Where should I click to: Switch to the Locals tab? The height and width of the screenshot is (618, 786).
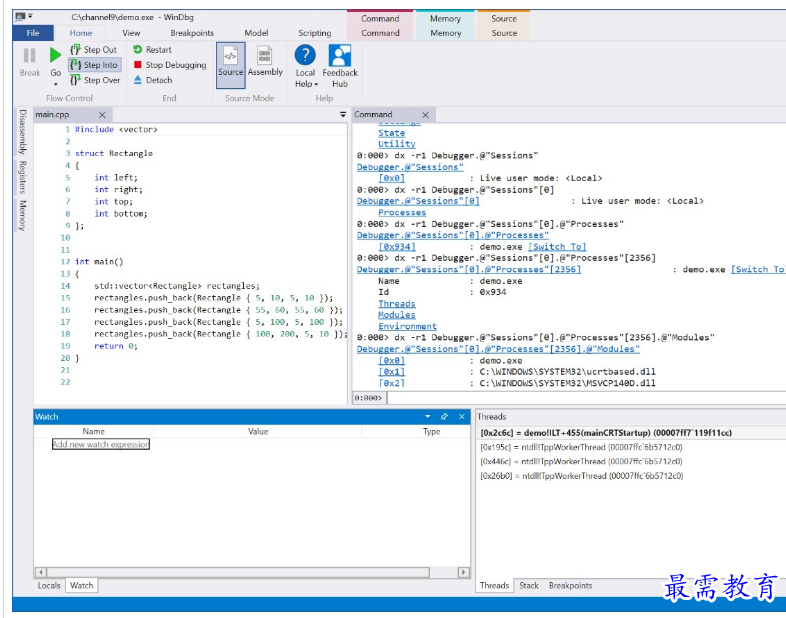click(49, 585)
